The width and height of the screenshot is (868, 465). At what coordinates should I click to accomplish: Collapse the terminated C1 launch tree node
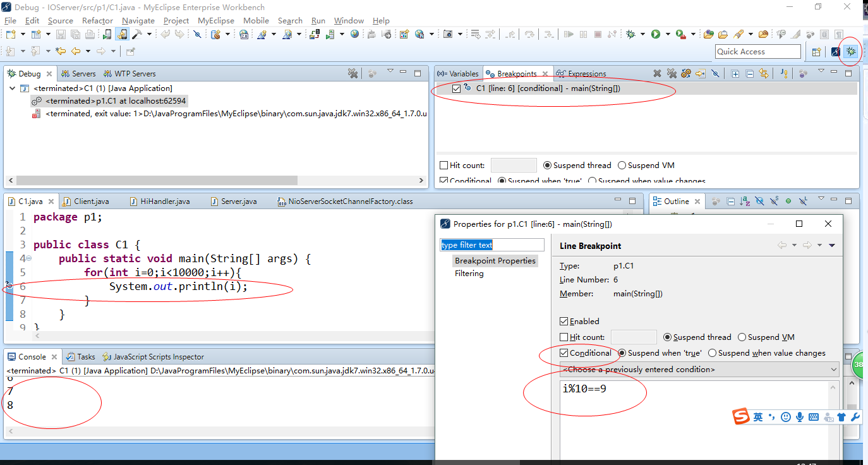12,88
